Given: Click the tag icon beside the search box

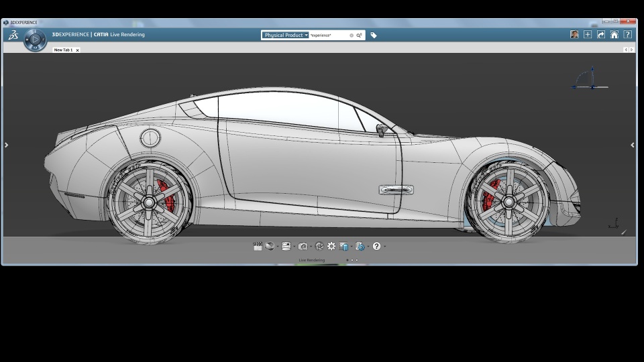Looking at the screenshot, I should (x=374, y=35).
